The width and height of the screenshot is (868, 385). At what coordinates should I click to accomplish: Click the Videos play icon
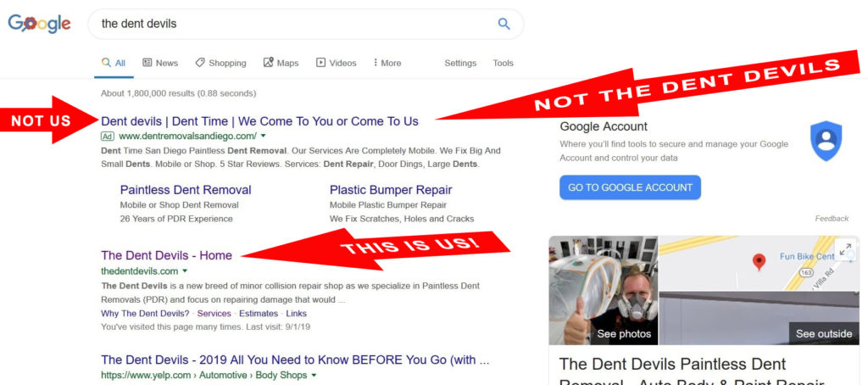[320, 63]
